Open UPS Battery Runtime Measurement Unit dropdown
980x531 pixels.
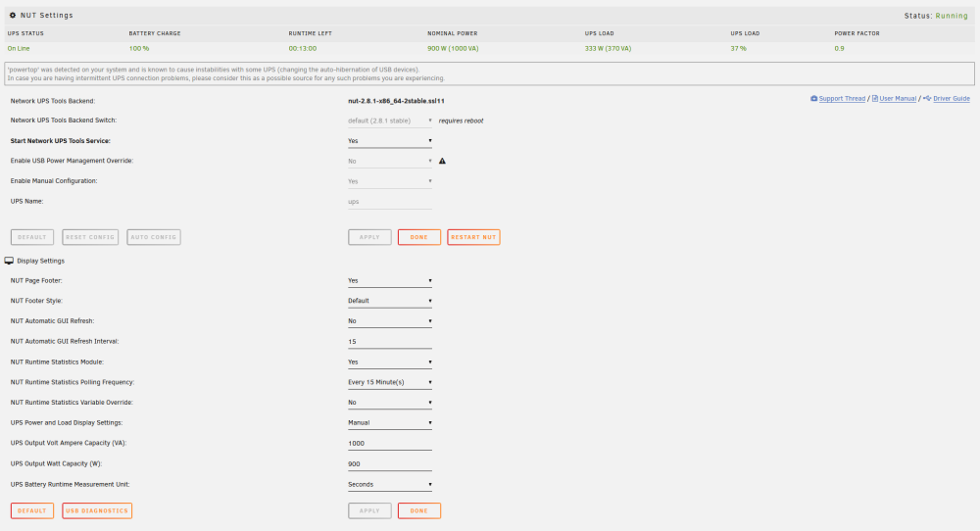coord(390,485)
